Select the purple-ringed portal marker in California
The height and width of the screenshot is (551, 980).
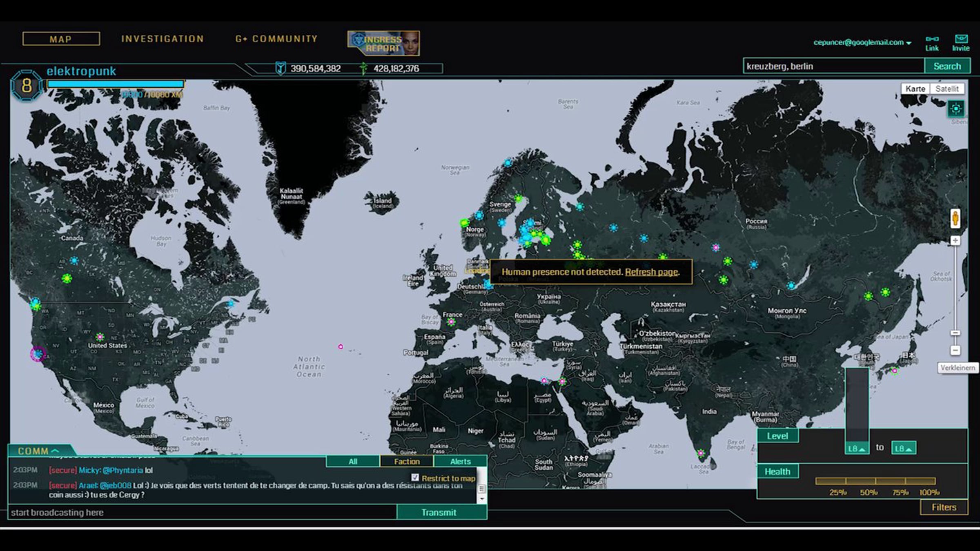(38, 354)
